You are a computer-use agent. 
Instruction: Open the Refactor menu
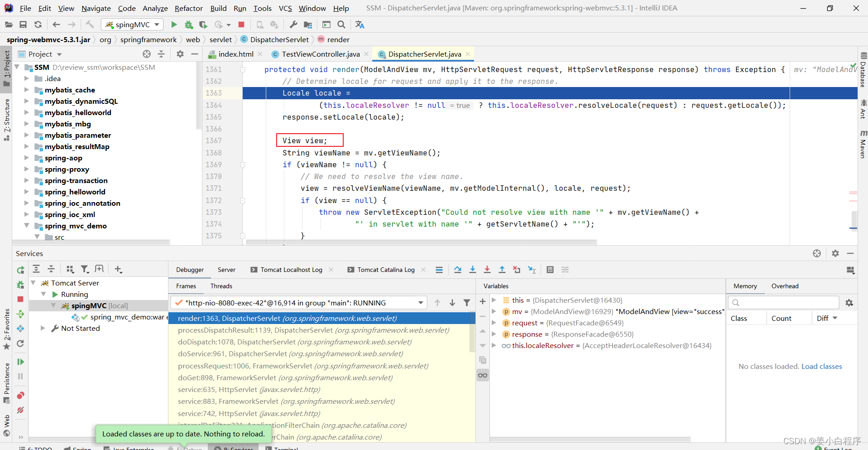(x=188, y=8)
